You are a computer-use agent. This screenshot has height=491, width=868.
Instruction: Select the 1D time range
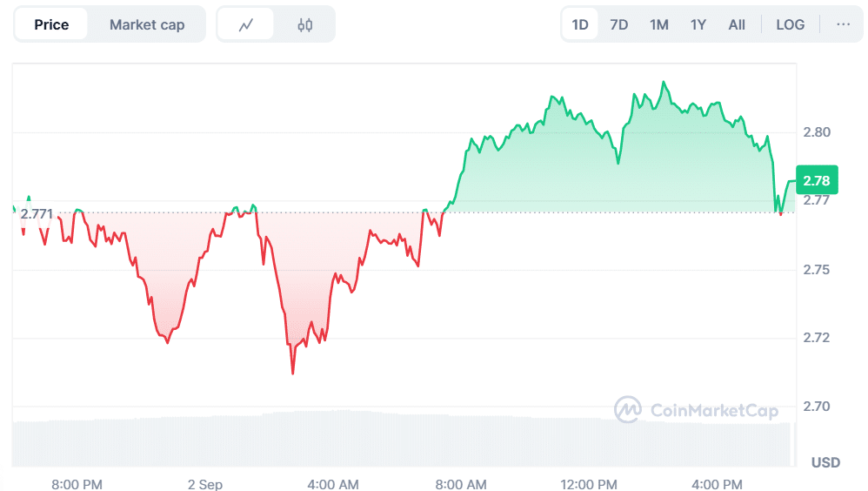click(x=580, y=24)
